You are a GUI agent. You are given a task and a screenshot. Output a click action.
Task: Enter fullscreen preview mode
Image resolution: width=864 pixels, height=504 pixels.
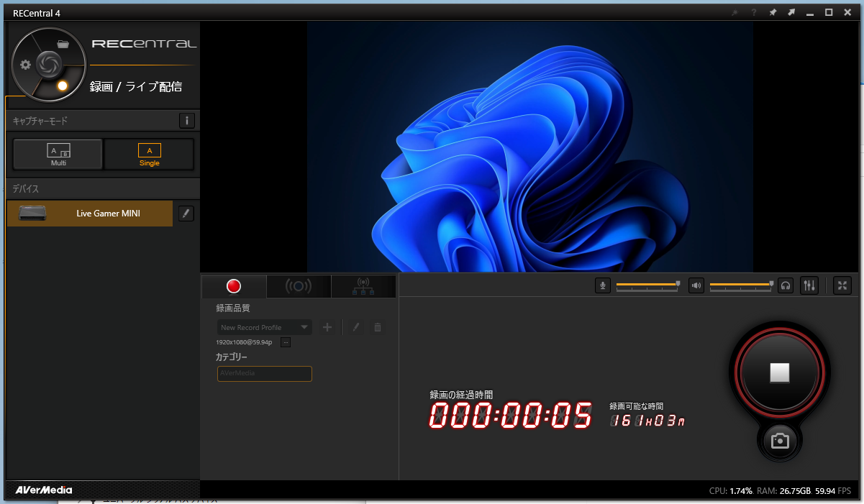coord(842,285)
